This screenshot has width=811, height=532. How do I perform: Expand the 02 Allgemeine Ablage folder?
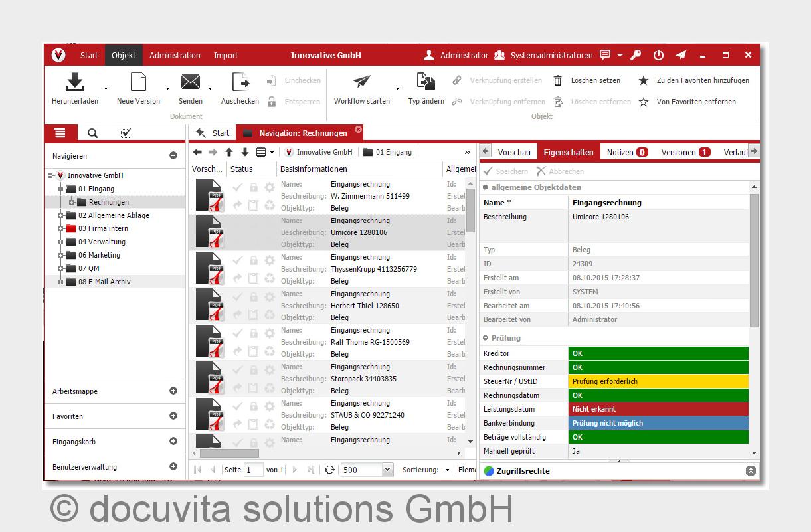tap(61, 215)
